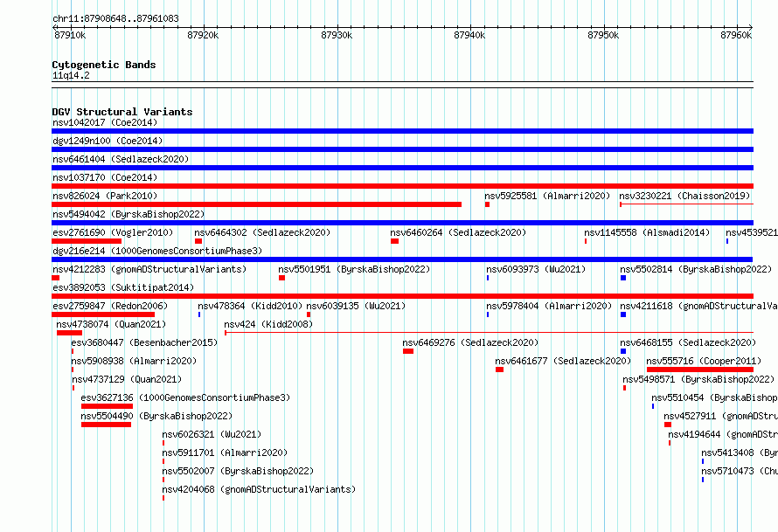The image size is (778, 532).
Task: Open the nsv4212283 (gnomADStructuralVariants) label
Action: point(149,269)
